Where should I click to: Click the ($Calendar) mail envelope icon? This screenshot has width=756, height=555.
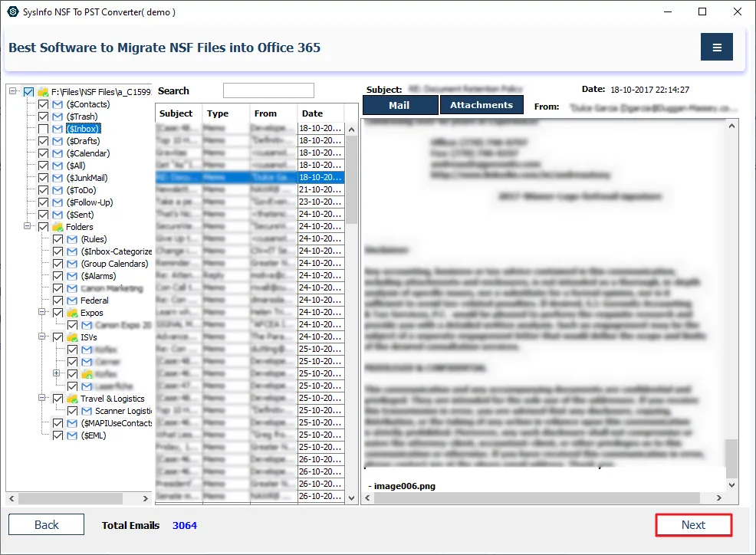click(58, 153)
